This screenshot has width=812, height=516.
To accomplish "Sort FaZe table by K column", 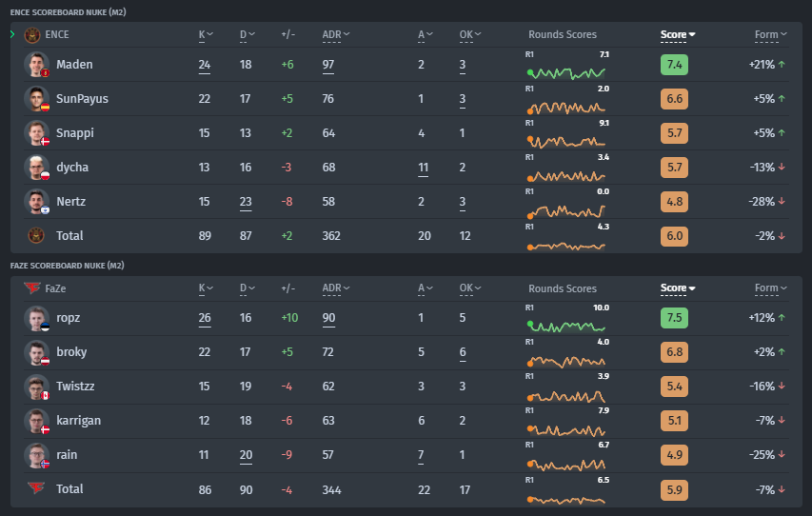I will point(206,288).
